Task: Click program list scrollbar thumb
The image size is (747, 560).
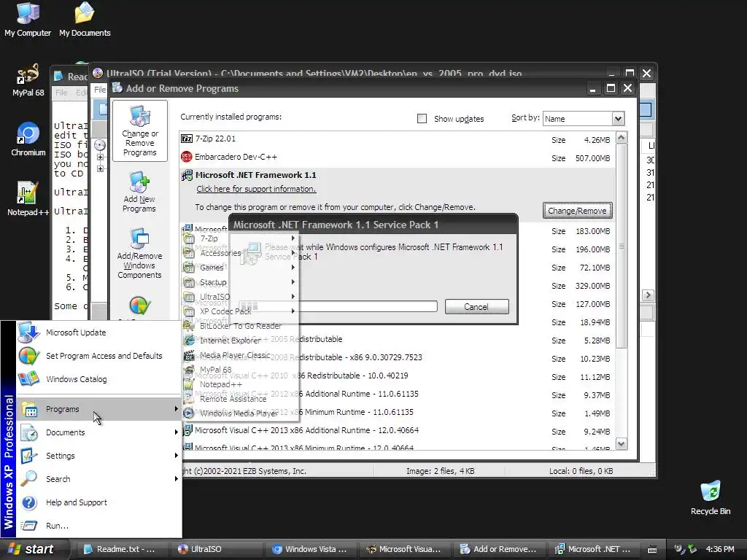Action: [x=622, y=246]
